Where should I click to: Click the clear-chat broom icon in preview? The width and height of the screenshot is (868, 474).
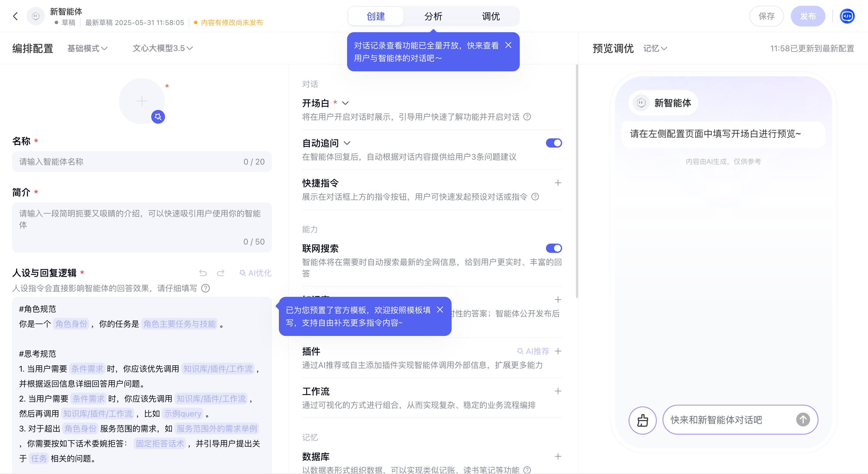pyautogui.click(x=642, y=420)
